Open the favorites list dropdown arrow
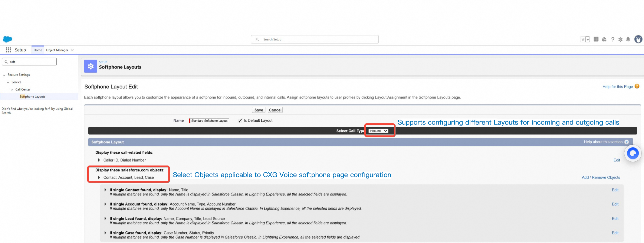 pos(588,39)
